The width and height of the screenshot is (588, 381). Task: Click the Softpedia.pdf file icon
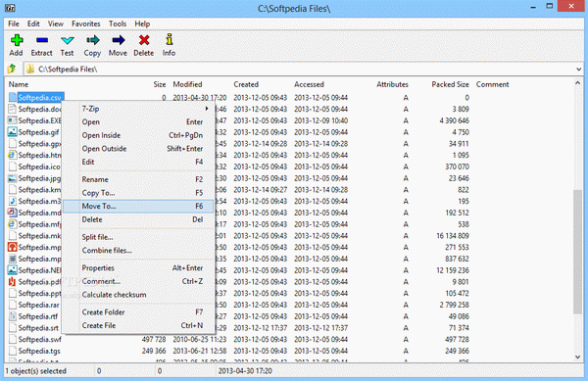click(13, 282)
